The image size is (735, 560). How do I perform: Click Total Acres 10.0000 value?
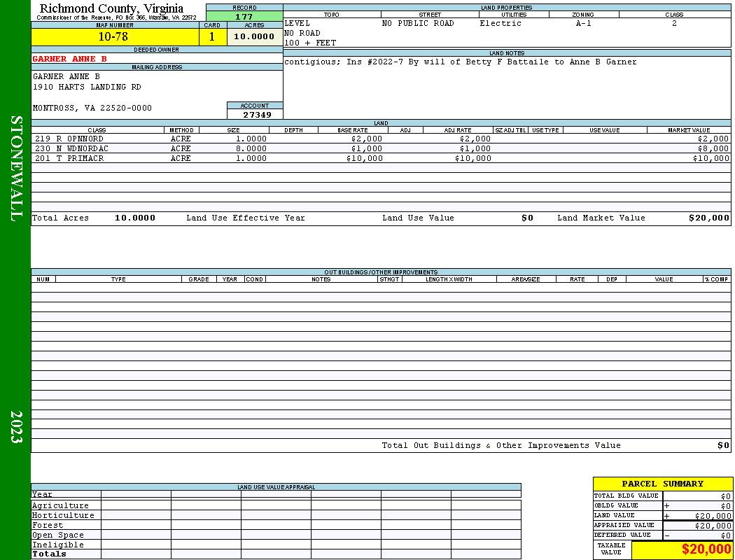[135, 218]
